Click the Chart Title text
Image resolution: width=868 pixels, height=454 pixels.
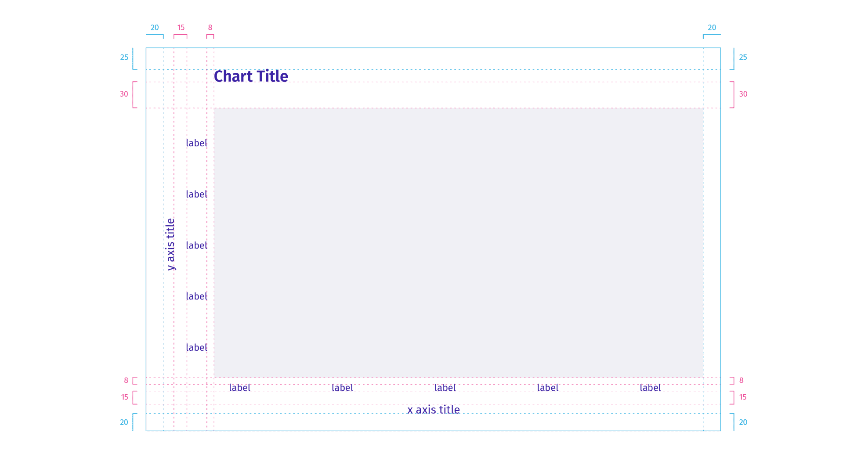(251, 76)
